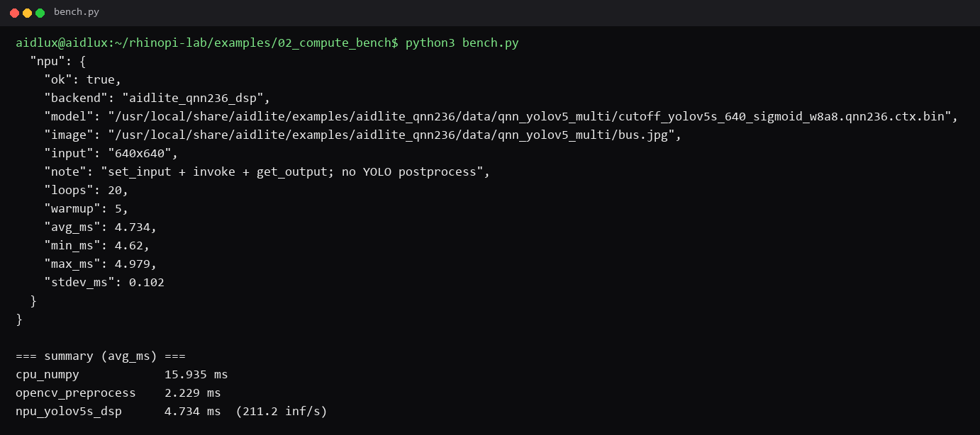
Task: Click the '"max_ms": 4.979,' line
Action: (x=101, y=264)
